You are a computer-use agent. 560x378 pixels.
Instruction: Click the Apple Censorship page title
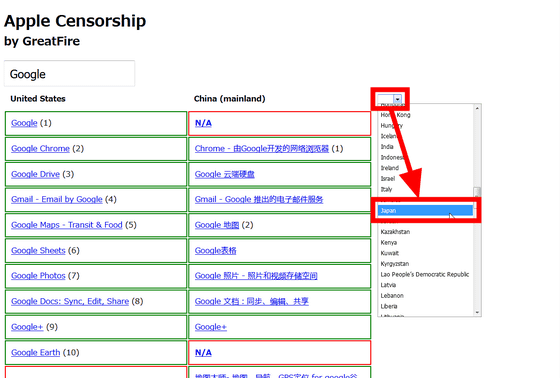click(75, 21)
